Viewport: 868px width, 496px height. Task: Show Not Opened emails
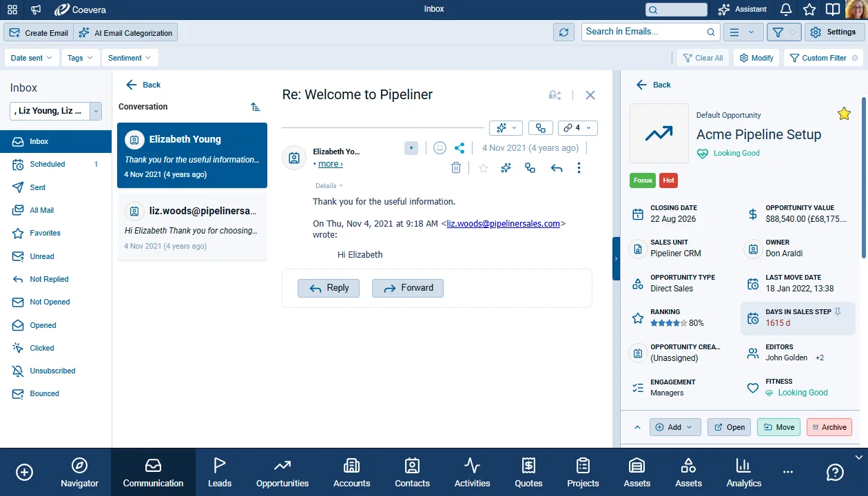tap(56, 302)
